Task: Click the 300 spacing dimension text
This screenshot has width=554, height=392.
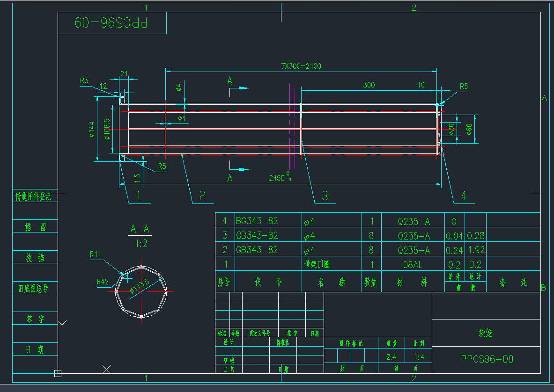Action: (x=369, y=85)
